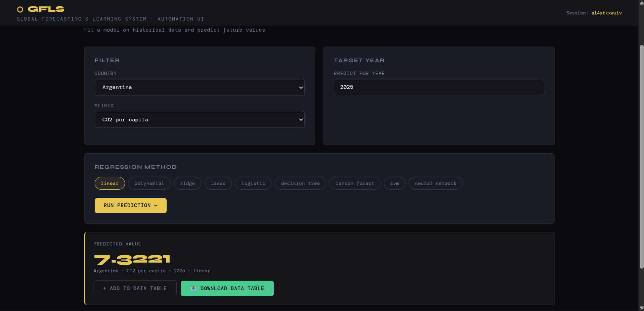Add prediction to data table
644x311 pixels.
tap(135, 288)
